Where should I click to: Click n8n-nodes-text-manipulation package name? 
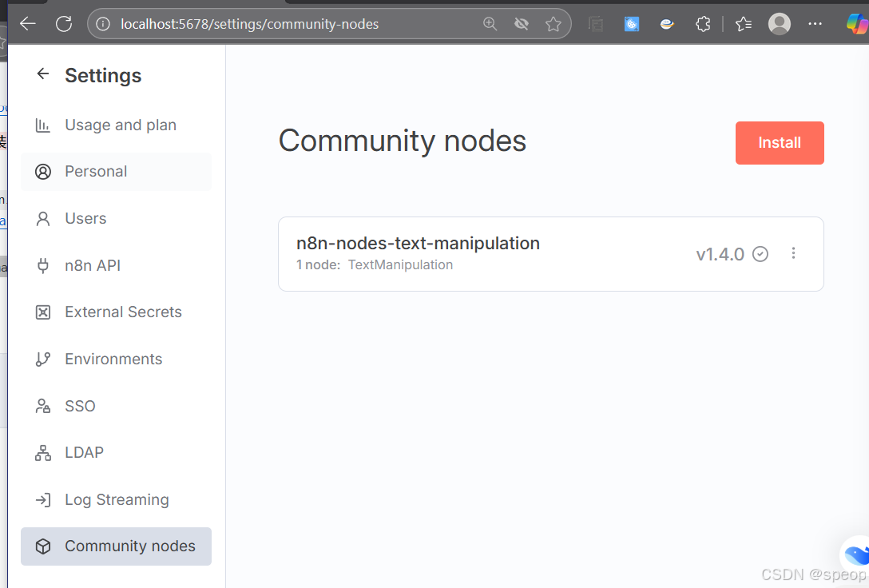coord(418,244)
